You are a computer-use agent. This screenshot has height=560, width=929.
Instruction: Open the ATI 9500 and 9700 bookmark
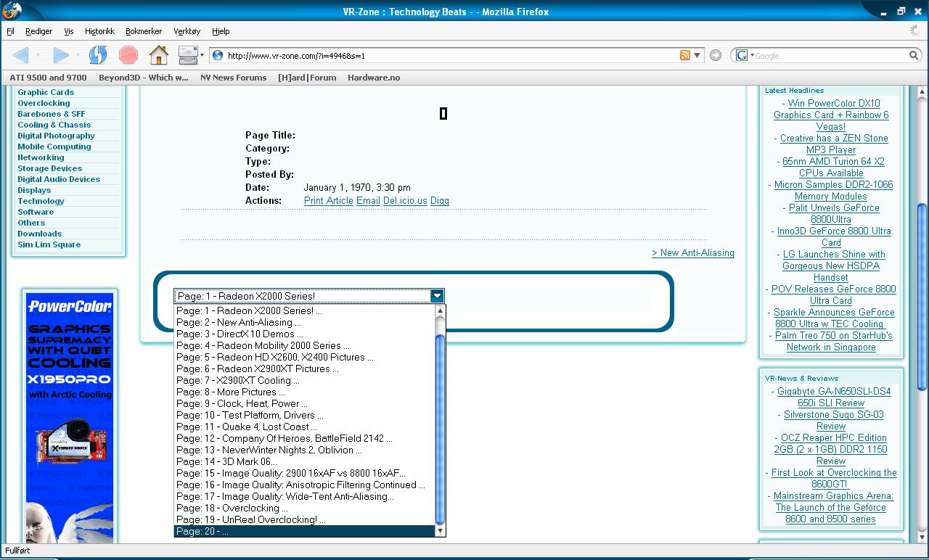coord(48,78)
